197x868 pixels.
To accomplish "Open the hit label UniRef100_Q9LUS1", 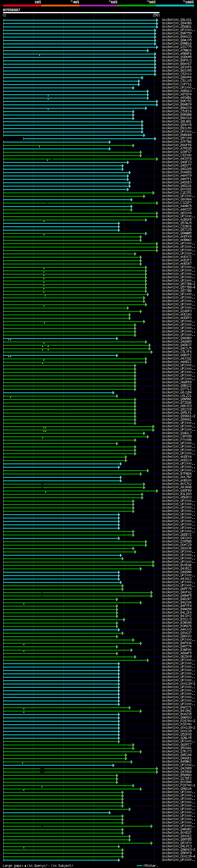I will 177,20.
